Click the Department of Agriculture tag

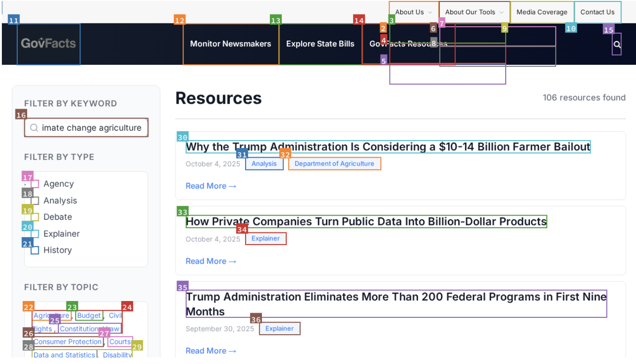pos(334,164)
